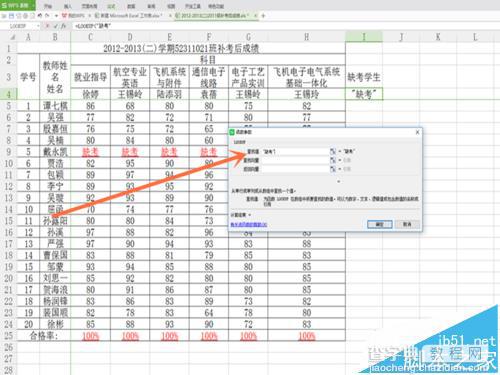Open the quick access toolbar dropdown arrow
This screenshot has height=375, width=500.
(x=56, y=16)
